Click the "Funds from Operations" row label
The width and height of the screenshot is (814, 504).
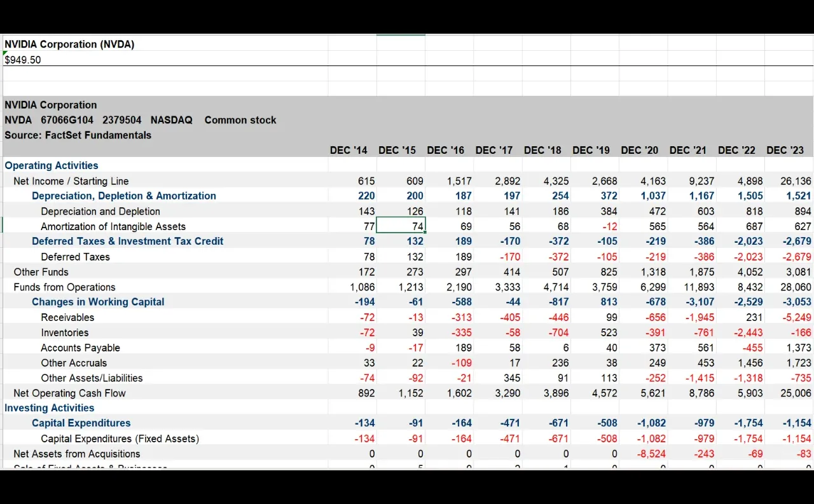pos(65,287)
